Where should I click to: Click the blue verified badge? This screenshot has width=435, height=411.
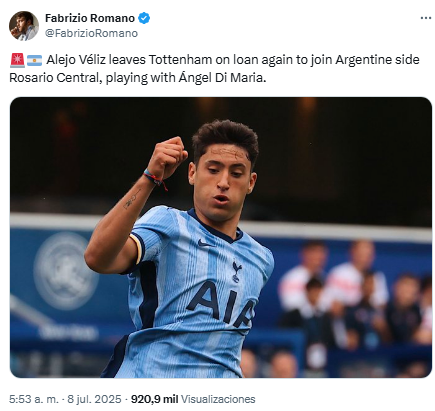click(x=144, y=18)
